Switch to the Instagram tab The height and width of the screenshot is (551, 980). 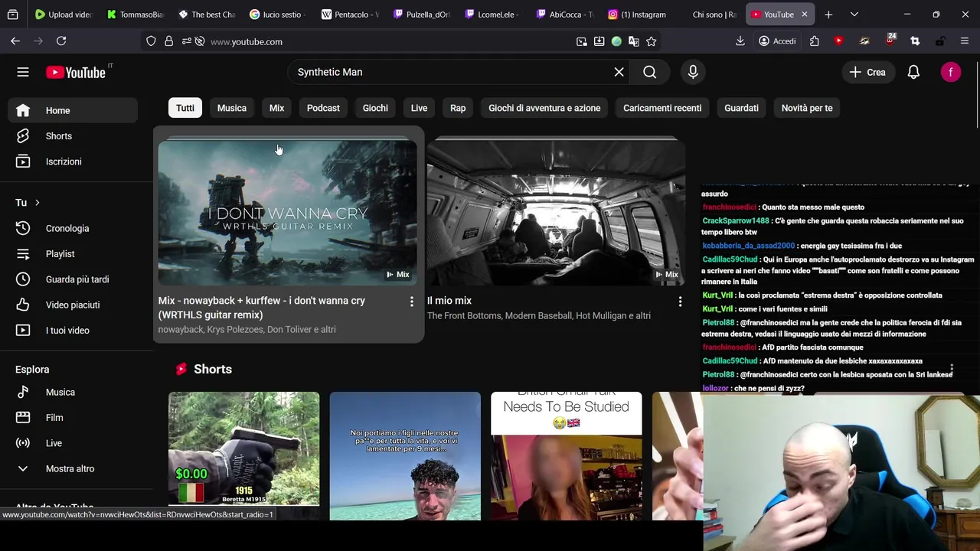coord(638,15)
